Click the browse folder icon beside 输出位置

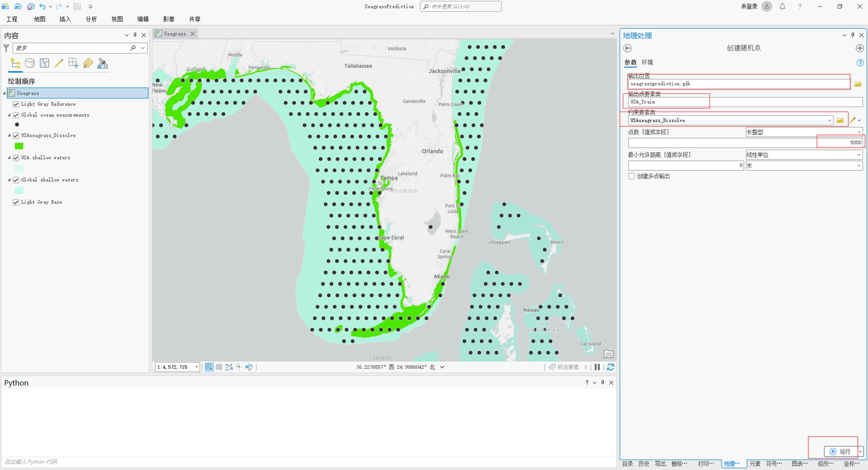click(x=858, y=83)
